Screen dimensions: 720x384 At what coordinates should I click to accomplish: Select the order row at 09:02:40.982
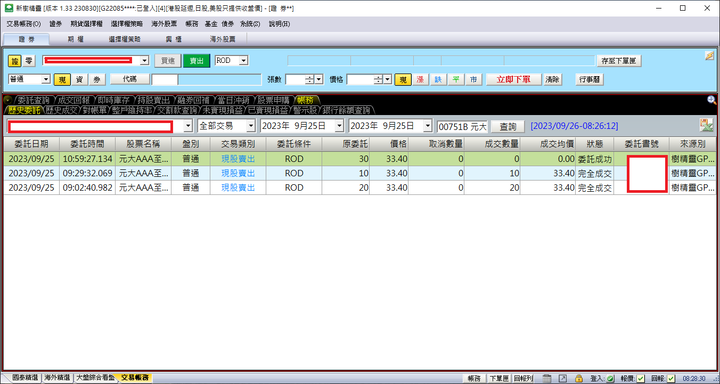[360, 188]
